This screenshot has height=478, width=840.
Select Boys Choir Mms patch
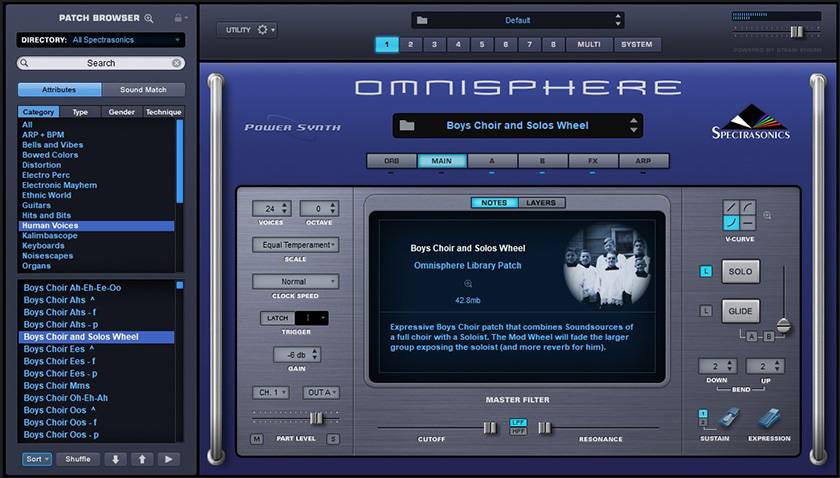click(96, 386)
